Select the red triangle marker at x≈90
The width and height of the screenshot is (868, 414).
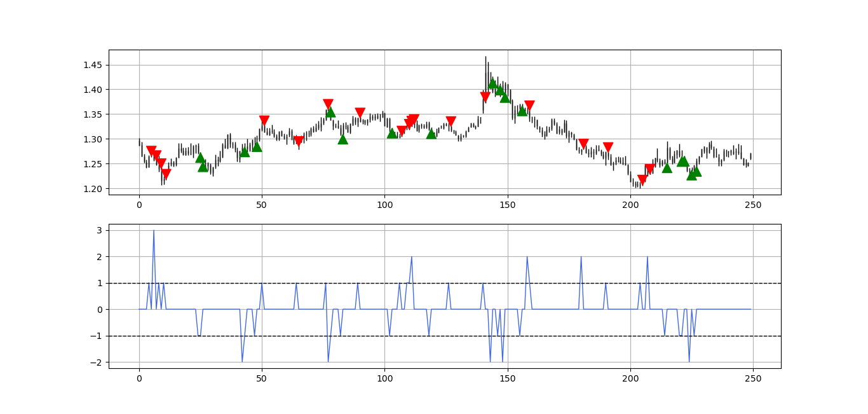pyautogui.click(x=360, y=113)
